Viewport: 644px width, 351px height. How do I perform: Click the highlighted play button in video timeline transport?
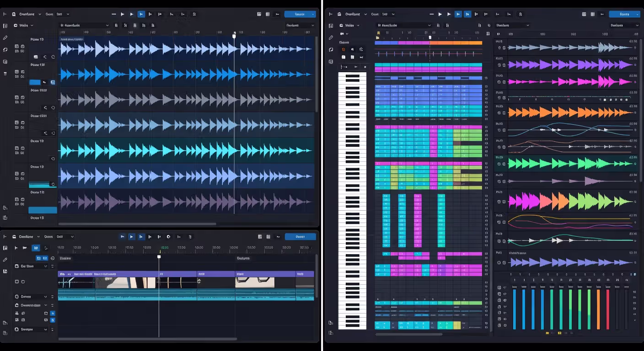(x=132, y=237)
